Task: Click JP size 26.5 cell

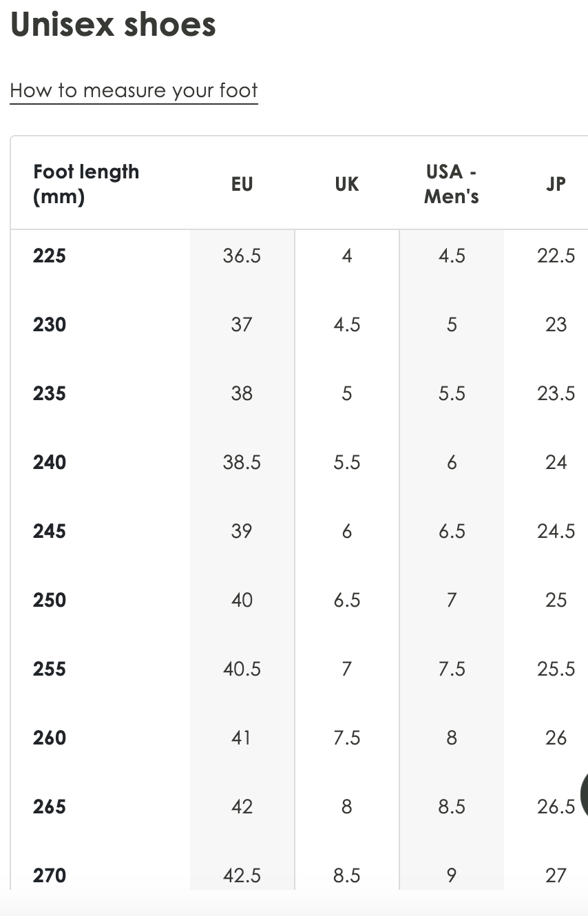Action: pos(556,806)
